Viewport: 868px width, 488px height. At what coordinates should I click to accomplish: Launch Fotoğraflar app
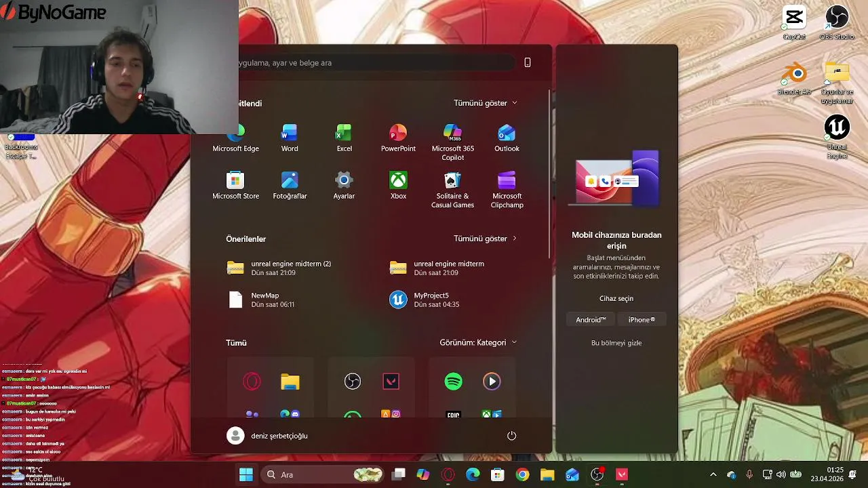(x=290, y=186)
